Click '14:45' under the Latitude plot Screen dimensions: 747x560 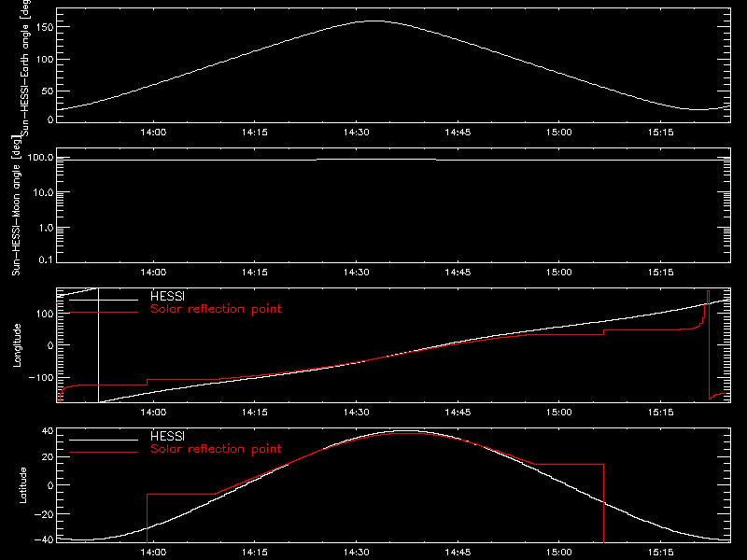[x=458, y=553]
